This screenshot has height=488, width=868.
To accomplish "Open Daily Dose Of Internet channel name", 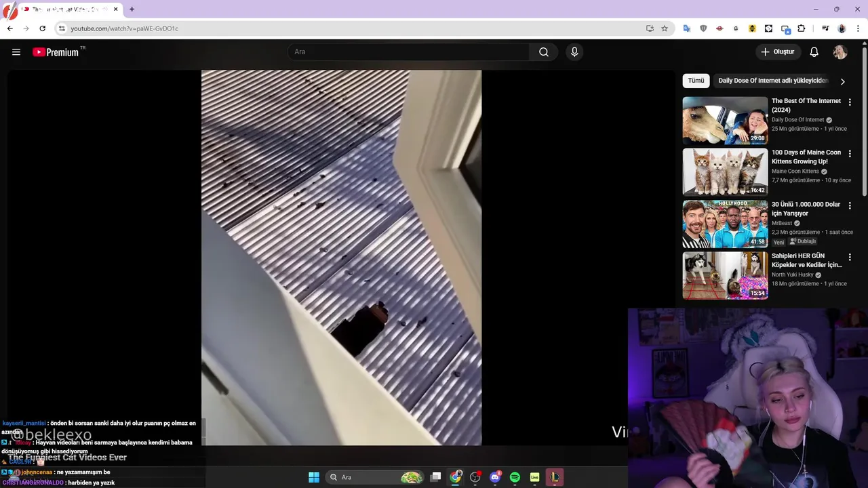I will coord(797,120).
